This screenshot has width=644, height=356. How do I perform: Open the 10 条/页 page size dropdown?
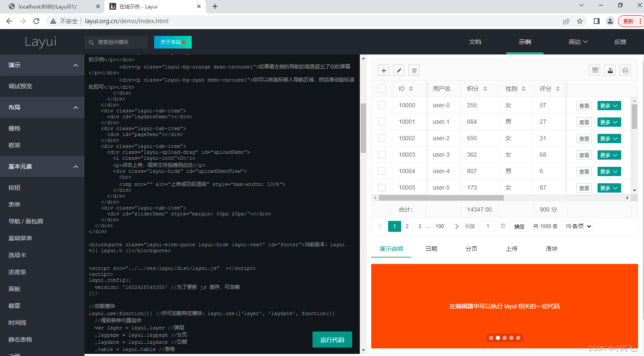click(x=577, y=226)
